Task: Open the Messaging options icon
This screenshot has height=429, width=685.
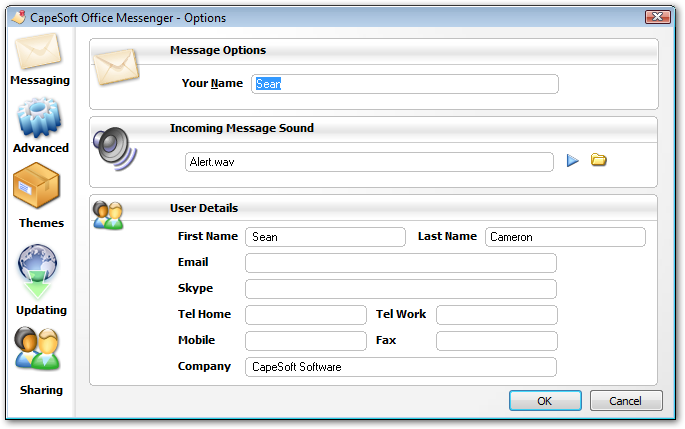Action: coord(39,52)
